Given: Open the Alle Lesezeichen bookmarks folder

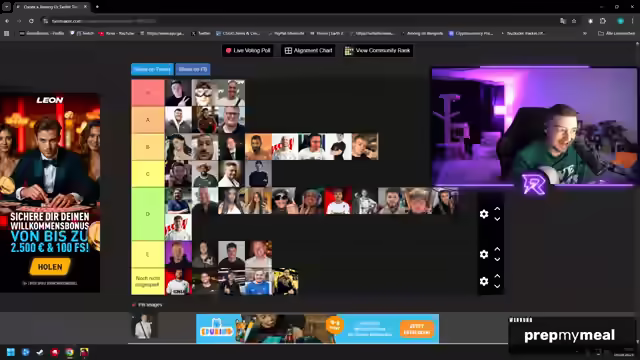Looking at the screenshot, I should (x=616, y=33).
